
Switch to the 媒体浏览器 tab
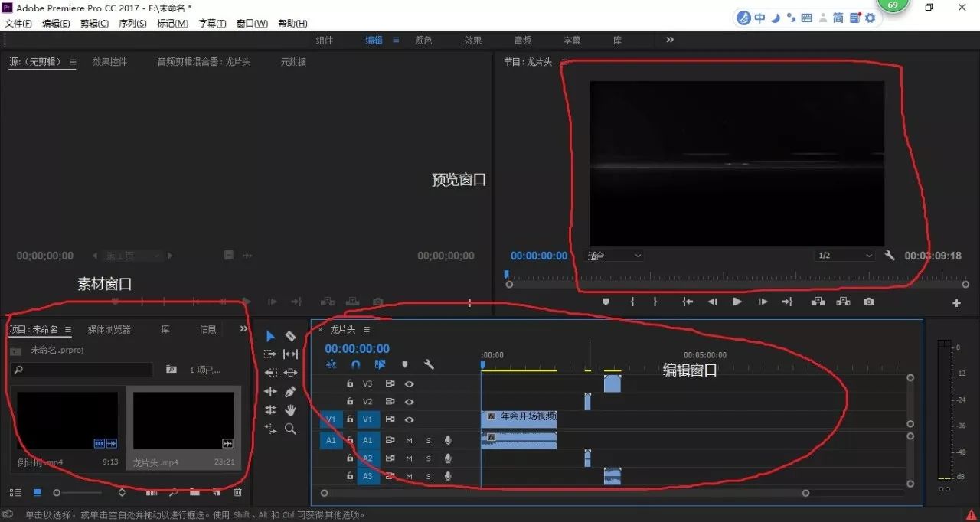(109, 329)
